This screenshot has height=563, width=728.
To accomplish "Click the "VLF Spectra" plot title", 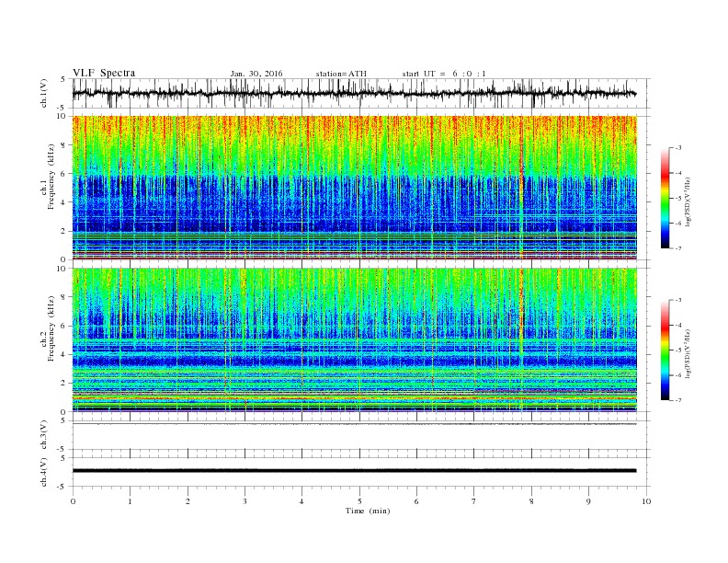I will 104,73.
